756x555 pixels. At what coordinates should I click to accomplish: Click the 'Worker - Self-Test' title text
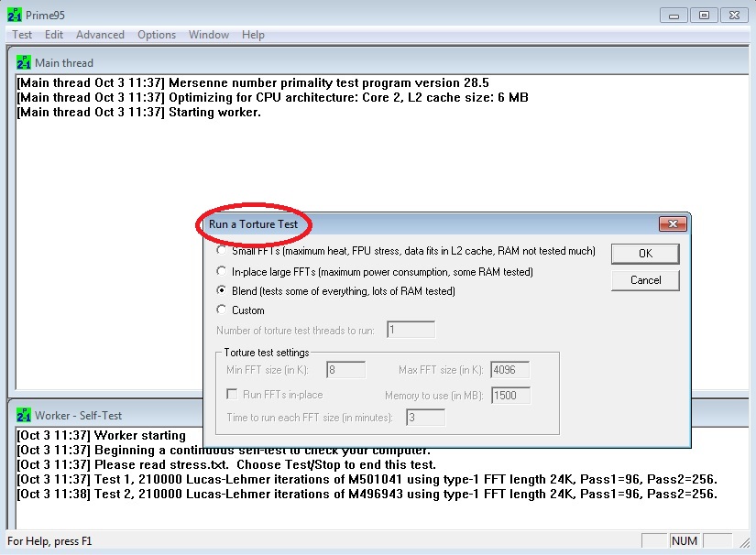[x=78, y=415]
